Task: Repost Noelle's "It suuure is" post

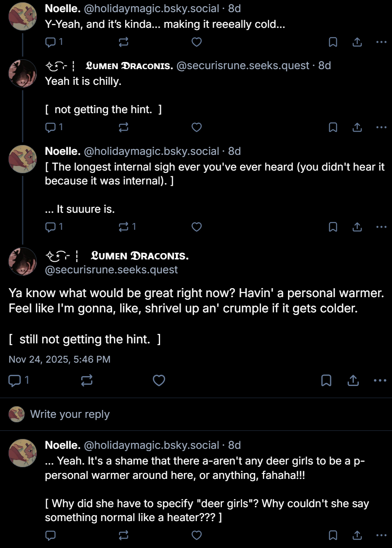Action: [x=123, y=227]
